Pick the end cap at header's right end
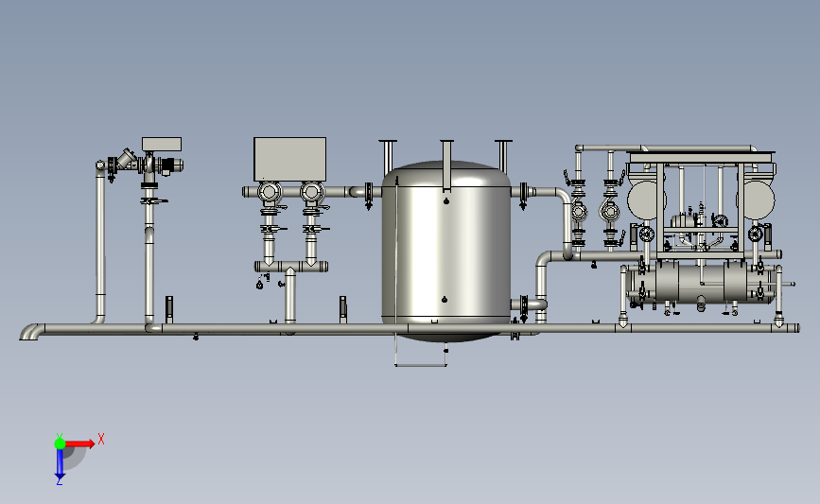The image size is (820, 504). (x=797, y=328)
